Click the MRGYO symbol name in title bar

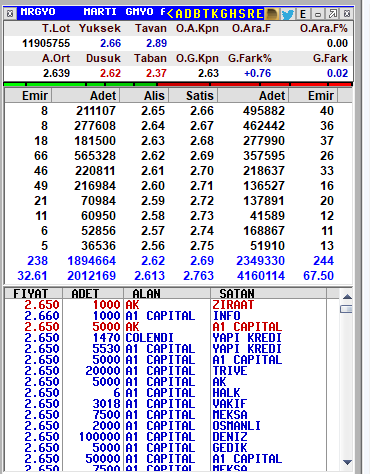[38, 12]
